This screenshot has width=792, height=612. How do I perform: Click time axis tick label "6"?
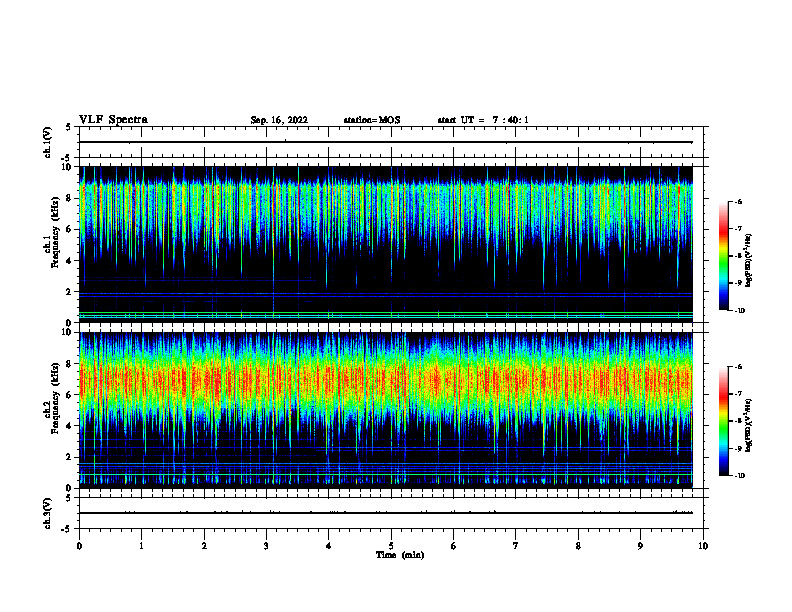tap(454, 546)
